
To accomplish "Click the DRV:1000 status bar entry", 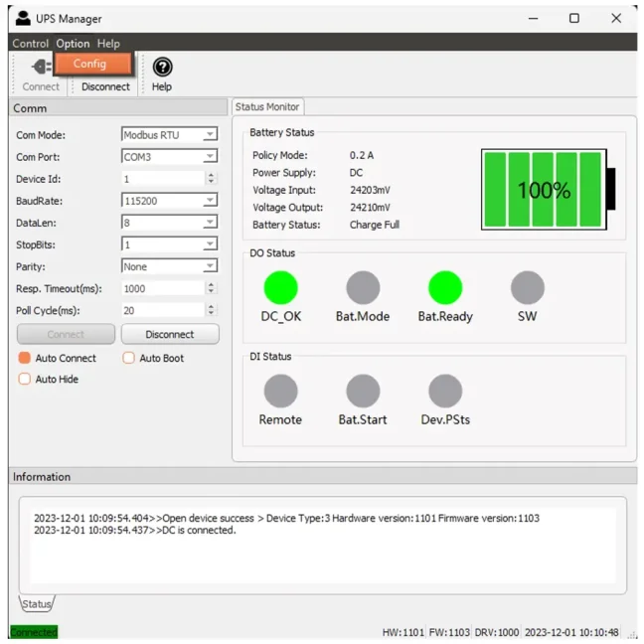I will (x=497, y=632).
